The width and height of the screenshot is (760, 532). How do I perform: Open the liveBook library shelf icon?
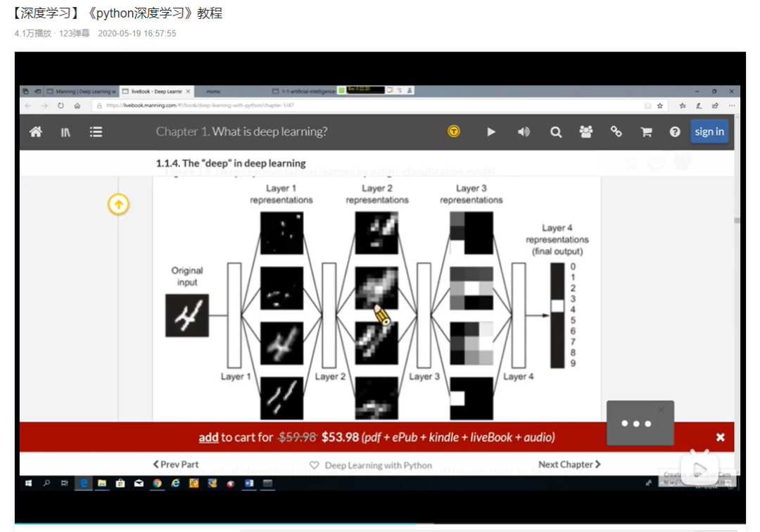pos(65,132)
